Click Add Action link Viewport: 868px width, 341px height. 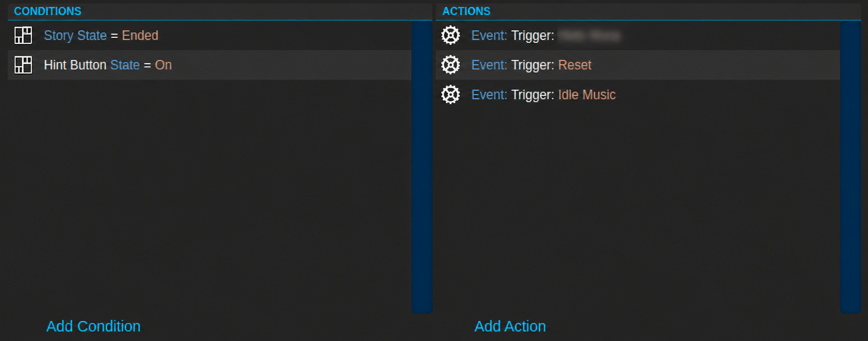(x=510, y=326)
